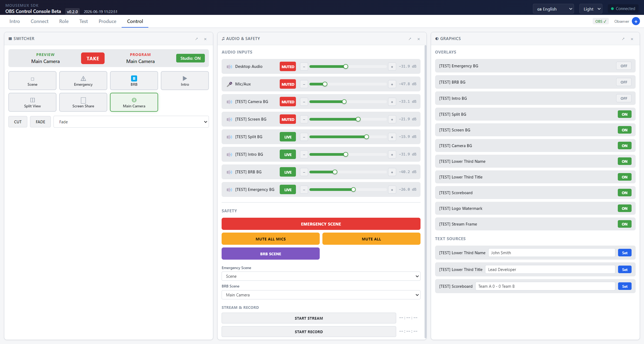Trigger the EMERGENCY SCENE button

pyautogui.click(x=321, y=224)
